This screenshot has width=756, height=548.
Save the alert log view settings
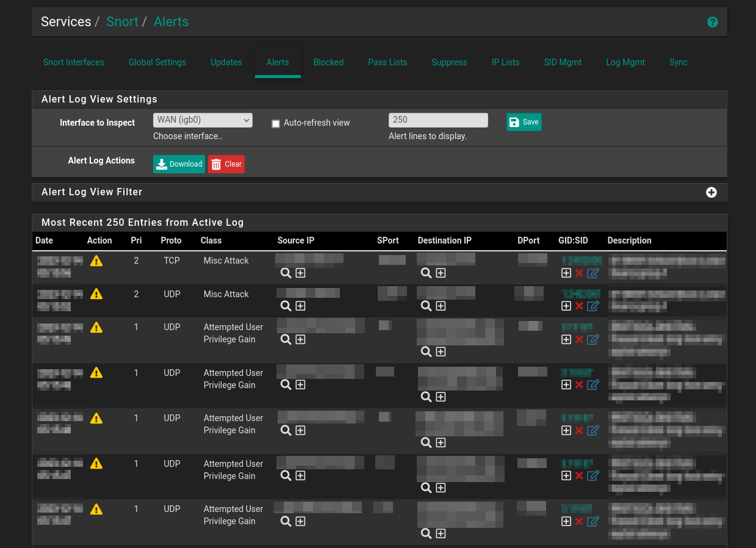(x=524, y=122)
